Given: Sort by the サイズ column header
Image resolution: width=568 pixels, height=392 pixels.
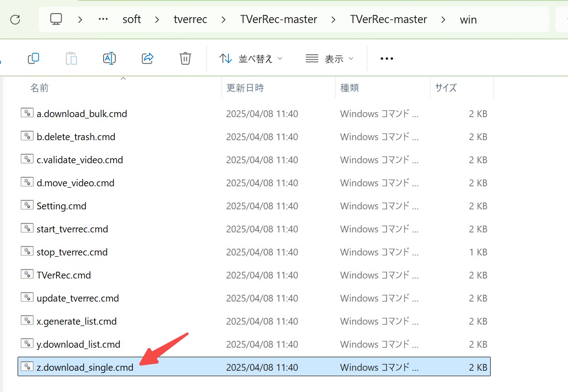Looking at the screenshot, I should point(445,88).
